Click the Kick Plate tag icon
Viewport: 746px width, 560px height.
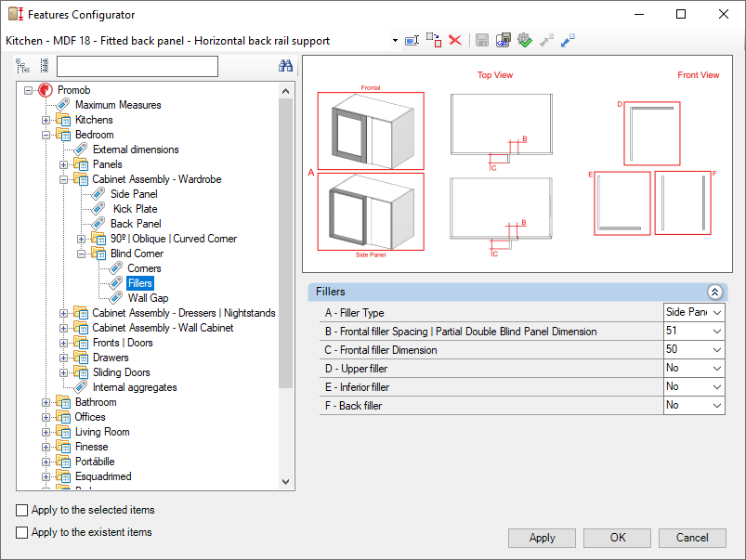click(98, 209)
